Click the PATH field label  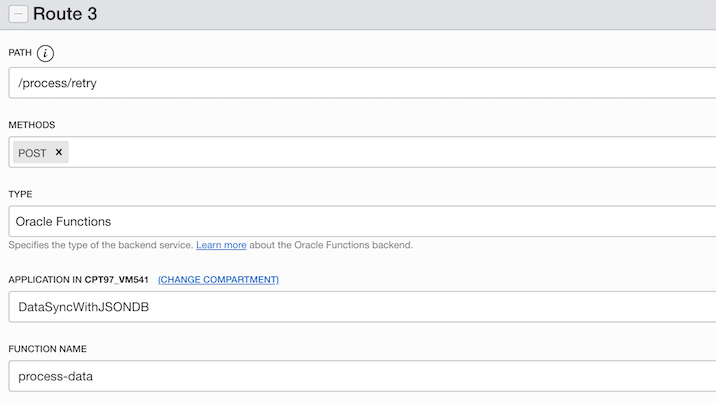[x=20, y=54]
